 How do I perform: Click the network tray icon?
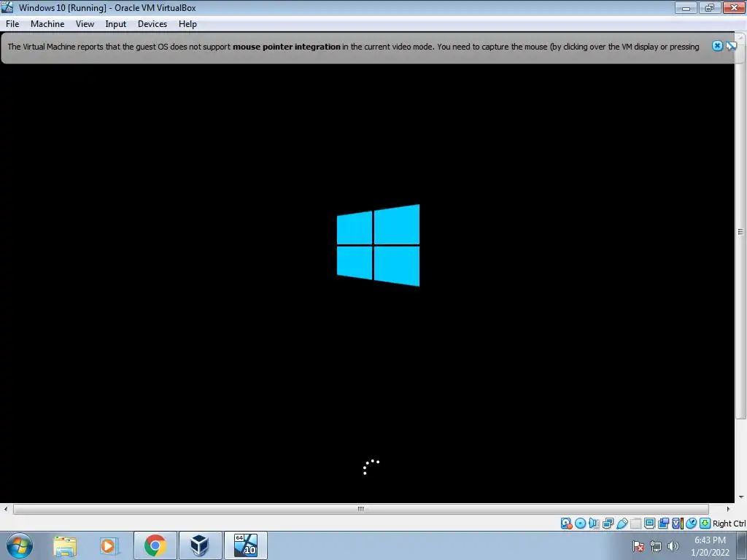[656, 546]
